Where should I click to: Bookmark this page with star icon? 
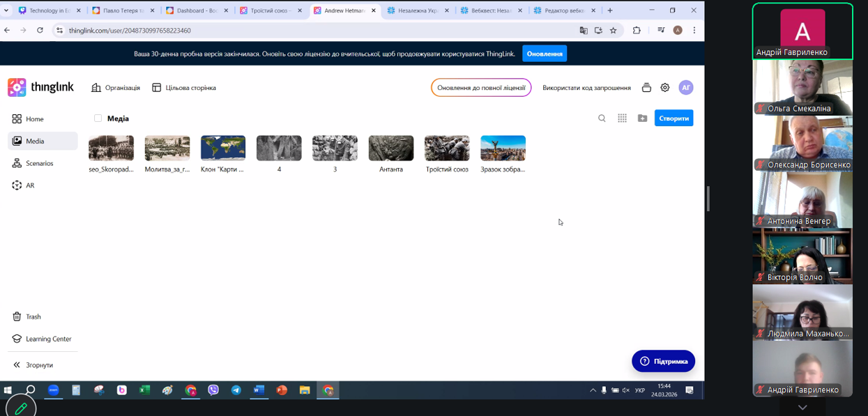614,31
